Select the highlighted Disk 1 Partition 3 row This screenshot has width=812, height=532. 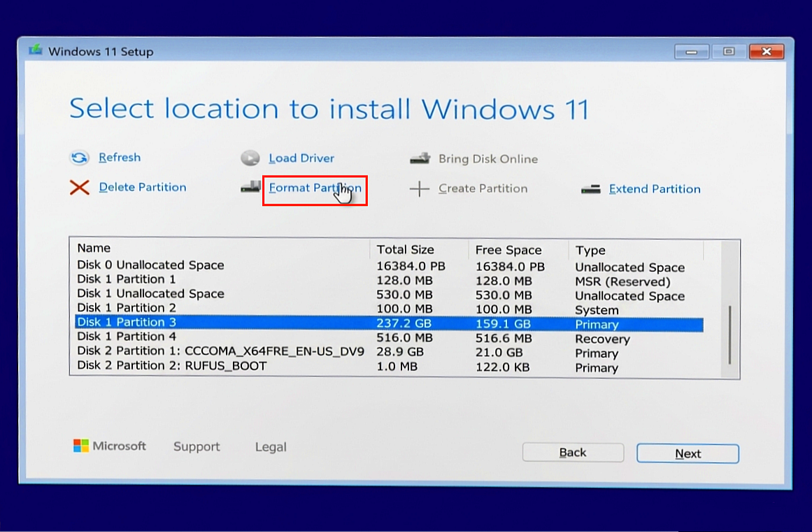[x=389, y=324]
